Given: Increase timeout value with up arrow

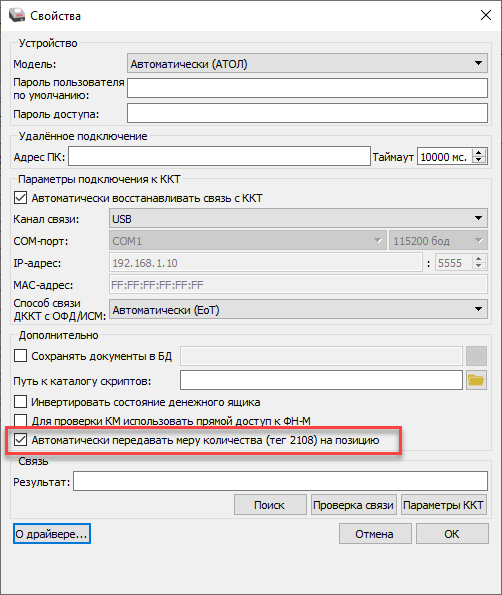Looking at the screenshot, I should pyautogui.click(x=479, y=153).
